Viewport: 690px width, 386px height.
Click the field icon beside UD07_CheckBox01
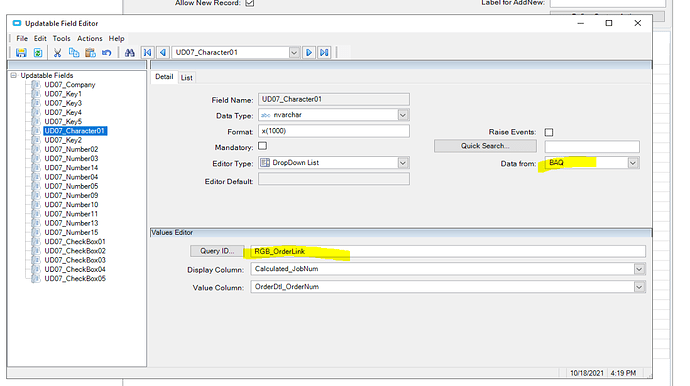point(36,242)
